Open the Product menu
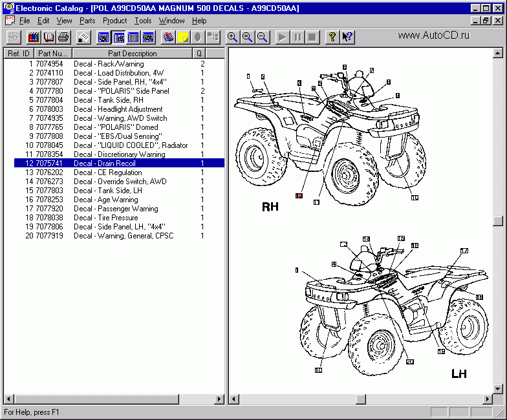Image resolution: width=507 pixels, height=420 pixels. 115,21
